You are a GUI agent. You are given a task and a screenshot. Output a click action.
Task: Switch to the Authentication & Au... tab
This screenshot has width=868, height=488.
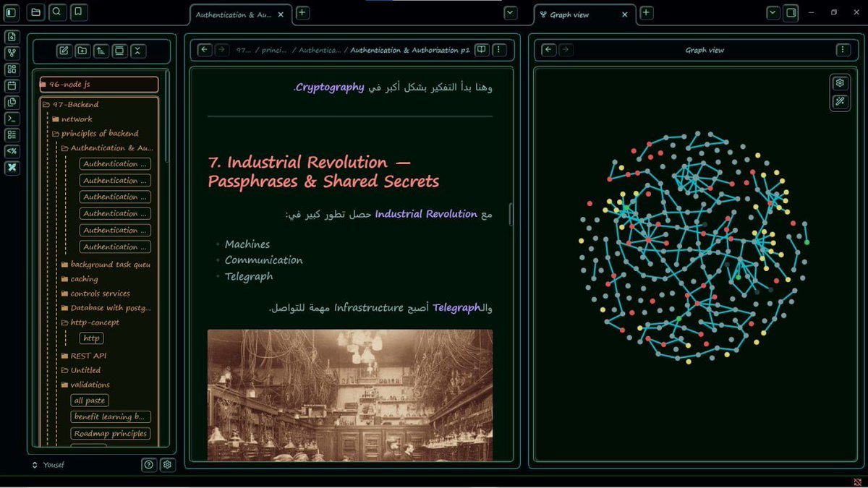(x=235, y=14)
